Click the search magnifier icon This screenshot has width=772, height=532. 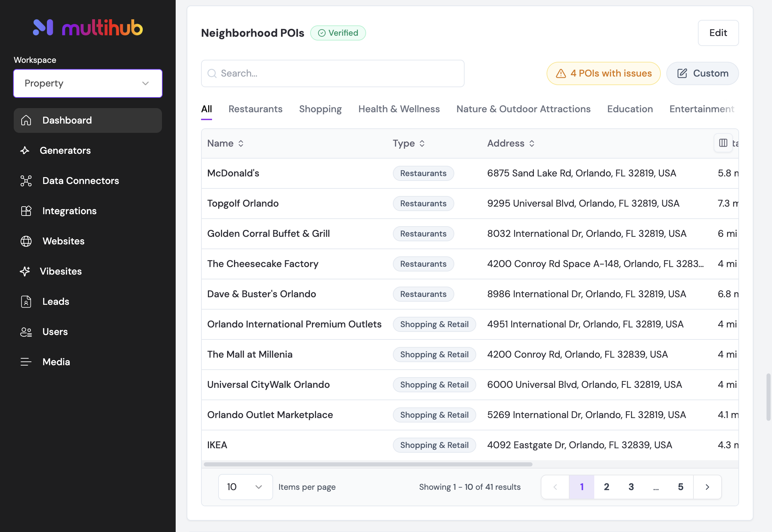(212, 73)
